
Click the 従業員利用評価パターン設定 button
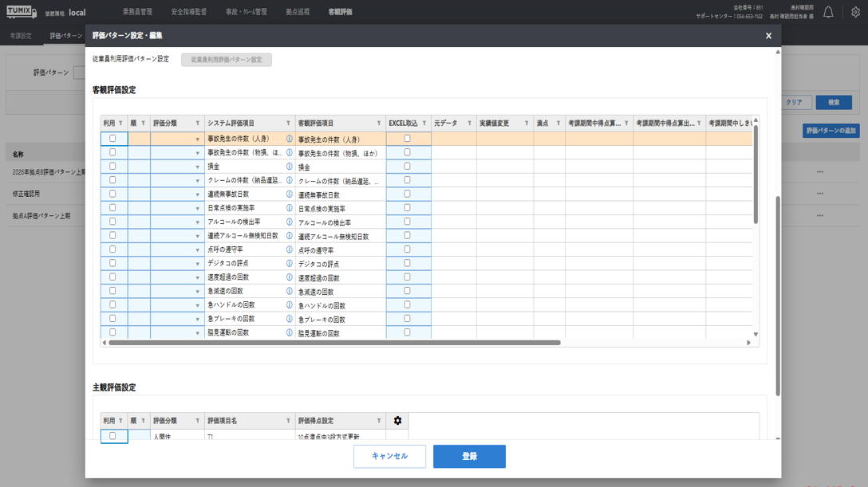click(227, 60)
